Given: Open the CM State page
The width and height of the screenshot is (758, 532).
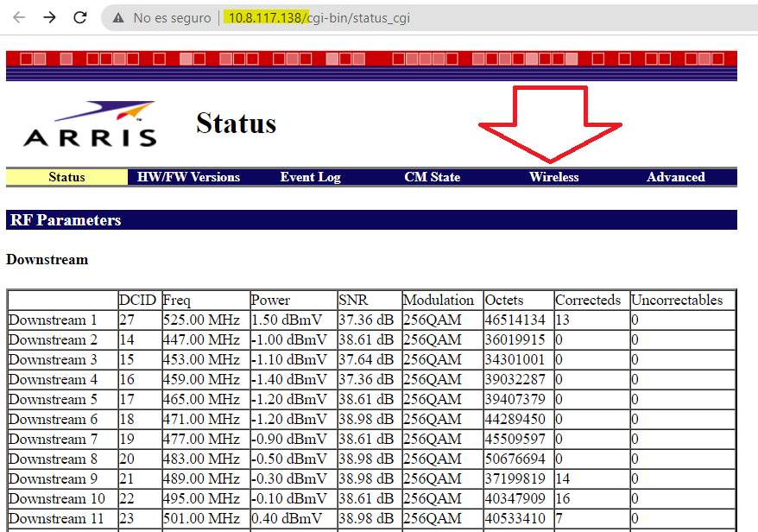Looking at the screenshot, I should tap(432, 177).
